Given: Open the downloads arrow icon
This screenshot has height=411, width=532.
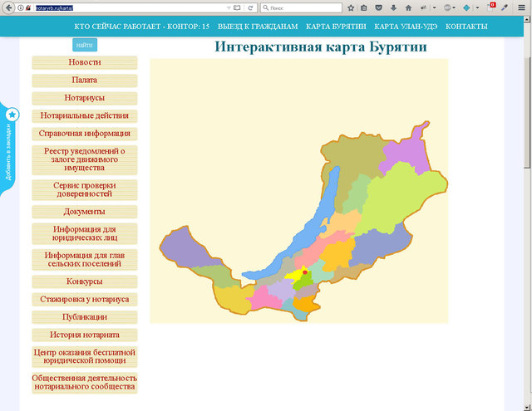Looking at the screenshot, I should coord(392,7).
